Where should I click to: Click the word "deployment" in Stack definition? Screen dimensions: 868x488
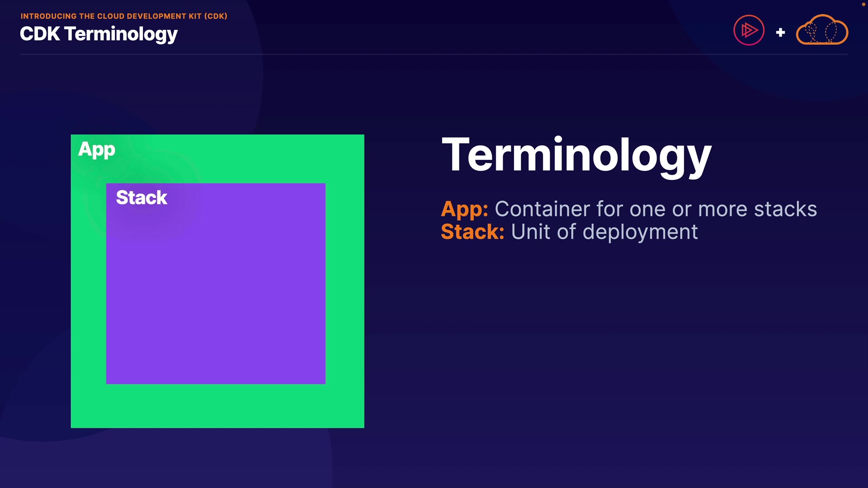point(640,232)
